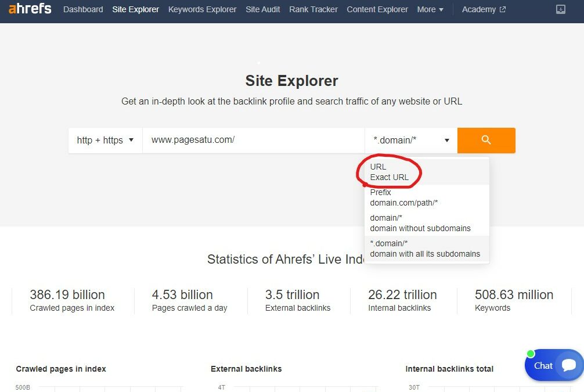The width and height of the screenshot is (584, 392).
Task: Click the External backlinks chart title
Action: (246, 369)
